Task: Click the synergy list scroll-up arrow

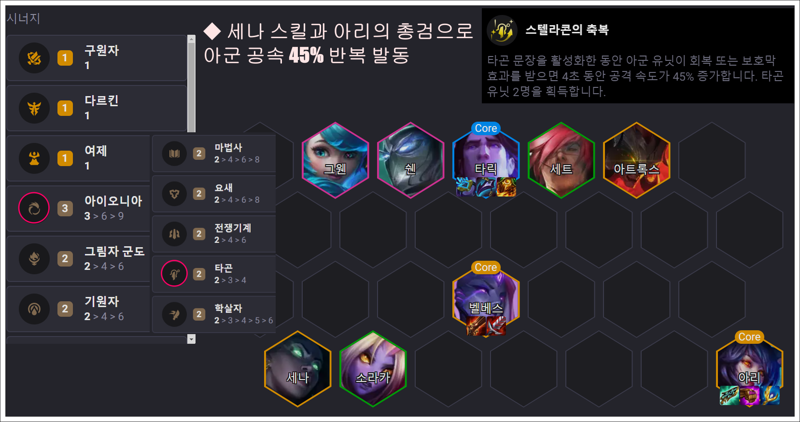Action: [x=191, y=39]
